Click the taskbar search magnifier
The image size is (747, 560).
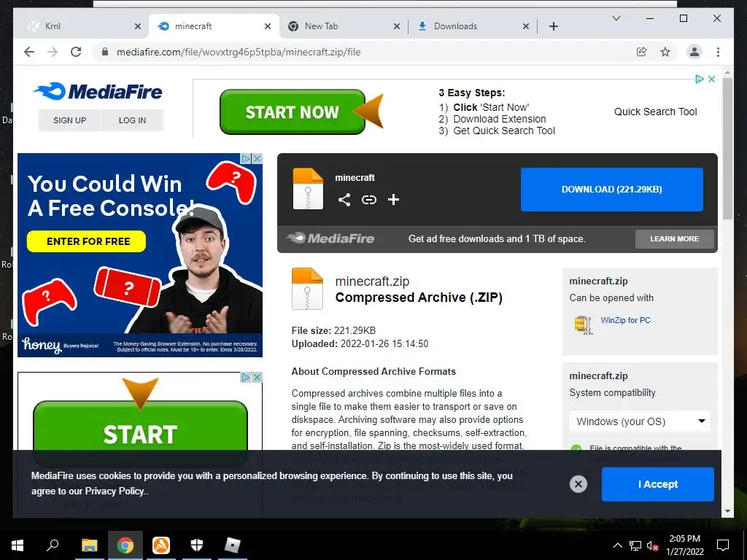coord(53,545)
